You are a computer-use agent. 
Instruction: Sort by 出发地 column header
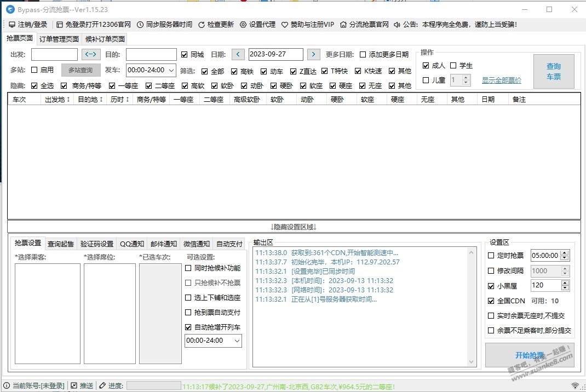pyautogui.click(x=57, y=100)
